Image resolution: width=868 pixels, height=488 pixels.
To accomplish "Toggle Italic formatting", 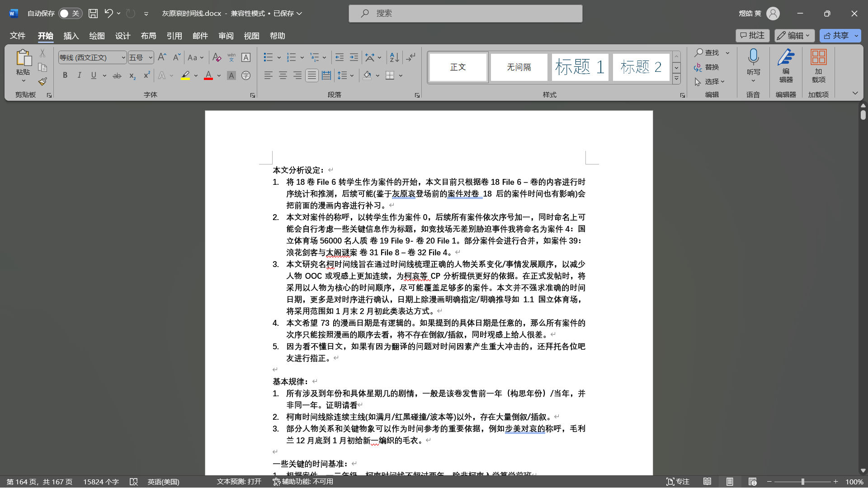I will 79,75.
